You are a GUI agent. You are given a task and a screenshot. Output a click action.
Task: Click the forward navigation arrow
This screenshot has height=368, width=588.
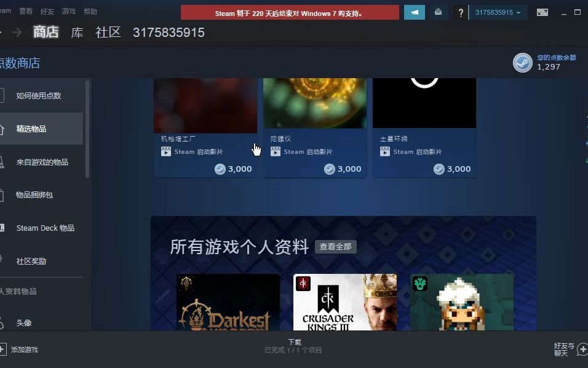coord(17,33)
